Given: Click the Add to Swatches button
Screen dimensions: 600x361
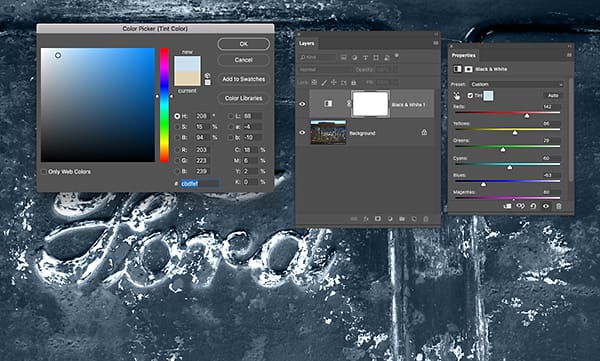Looking at the screenshot, I should (x=243, y=79).
